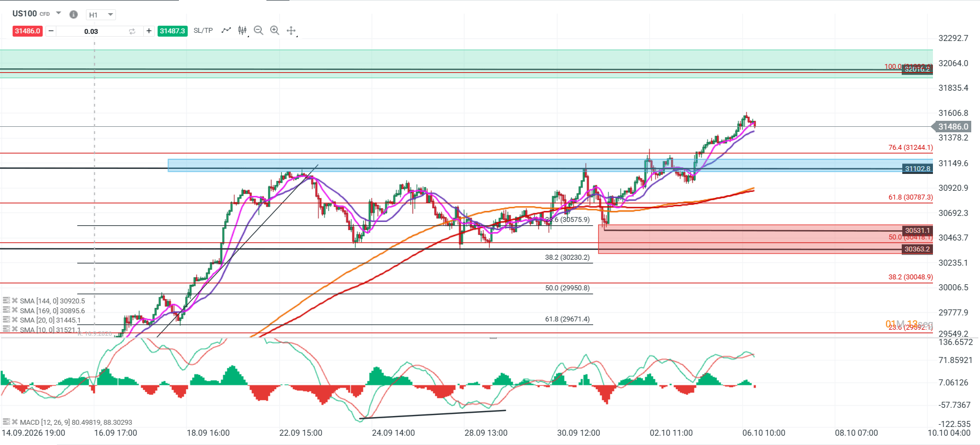This screenshot has height=445, width=980.
Task: Remove the MACD [12, 26, 9] indicator
Action: click(x=15, y=422)
